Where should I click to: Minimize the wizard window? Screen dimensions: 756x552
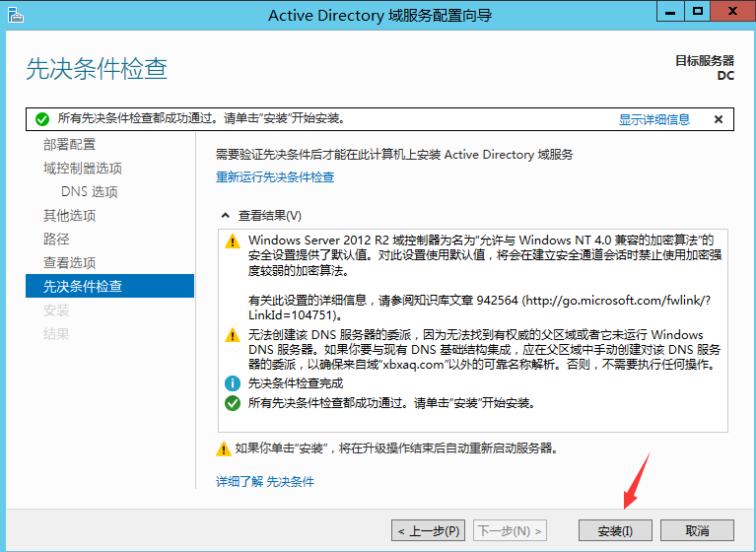click(670, 11)
